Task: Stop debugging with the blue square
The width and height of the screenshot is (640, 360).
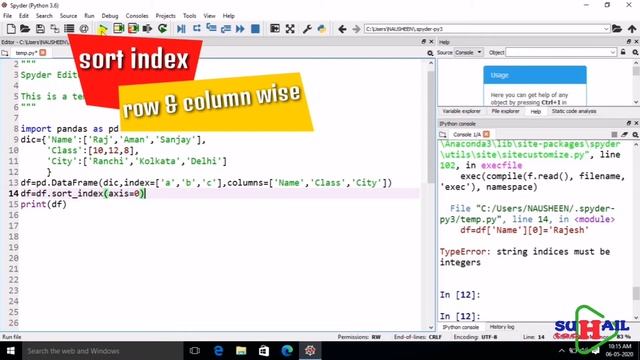Action: [x=256, y=29]
